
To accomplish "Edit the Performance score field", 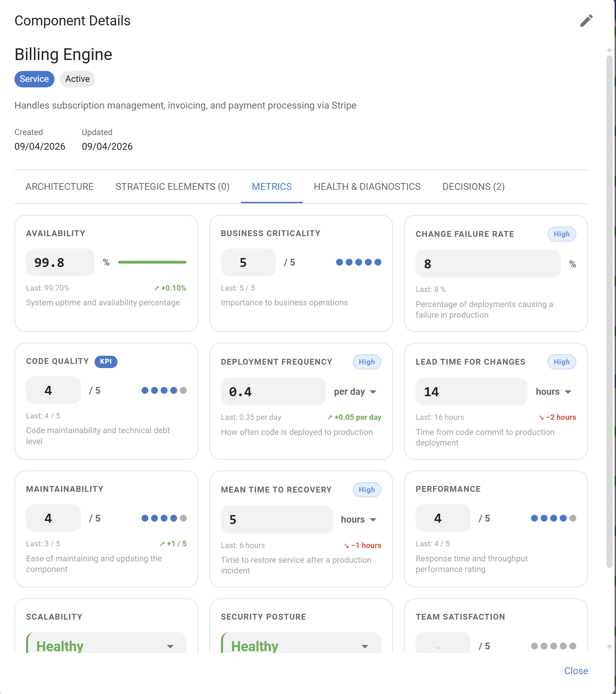I will (443, 518).
